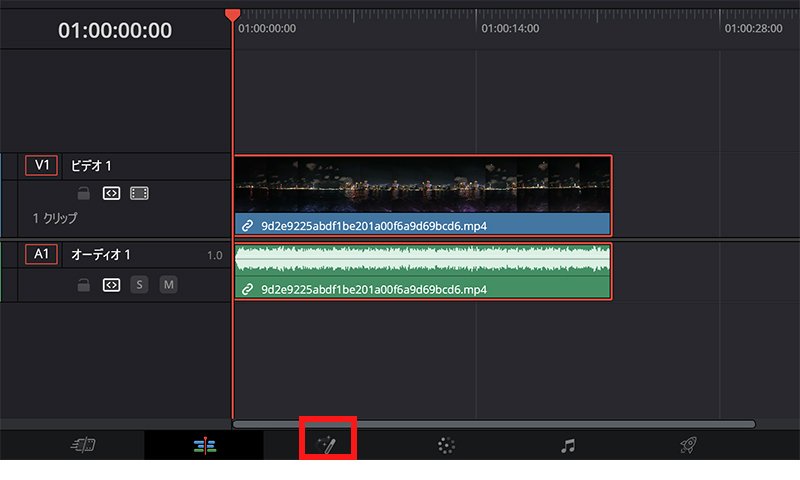Click the オーディオ 1 track name
Screen dimensions: 800x480
[x=101, y=255]
